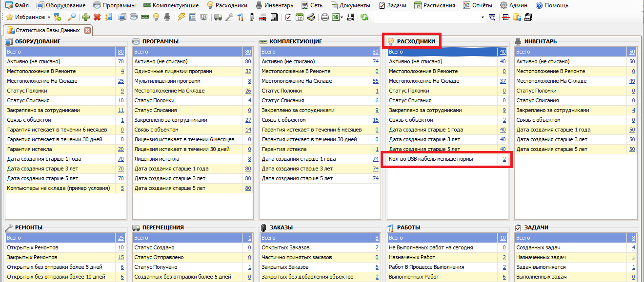The width and height of the screenshot is (644, 282).
Task: Click the add to favorites star icon
Action: [x=58, y=17]
